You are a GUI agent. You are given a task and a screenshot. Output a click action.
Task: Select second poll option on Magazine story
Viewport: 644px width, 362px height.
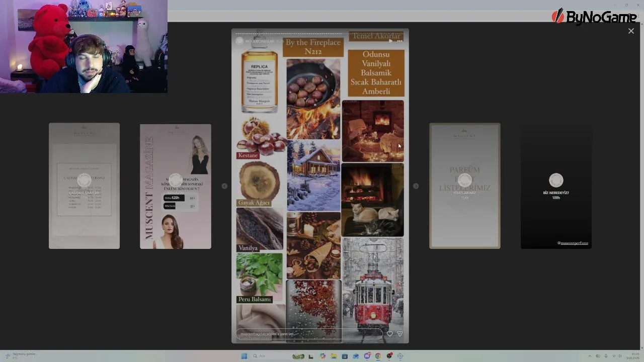[x=179, y=206]
